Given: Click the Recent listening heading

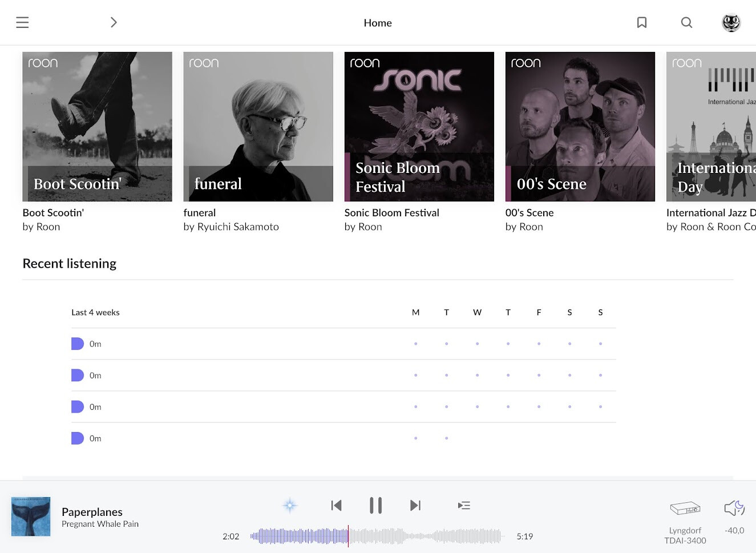Looking at the screenshot, I should click(70, 264).
